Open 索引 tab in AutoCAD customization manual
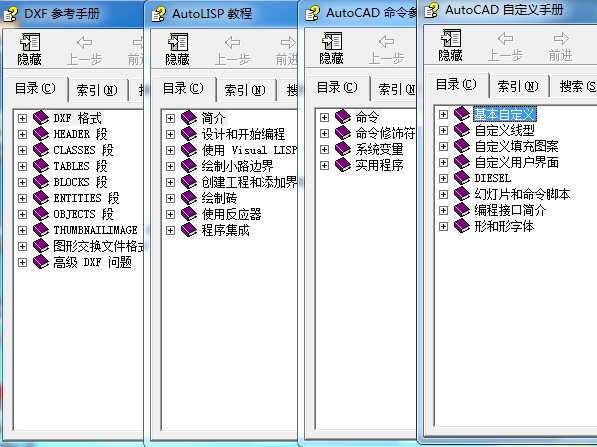The image size is (597, 447). (518, 86)
